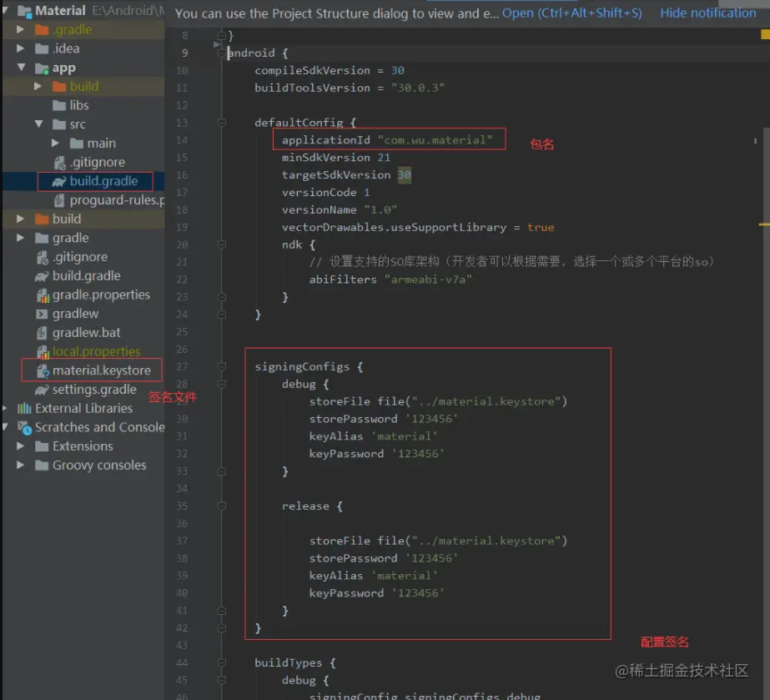Fold the release block gutter marker
Screen dimensions: 770x700
click(x=221, y=506)
